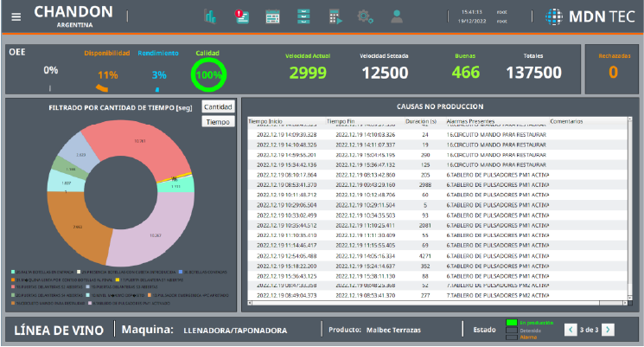Click the green En producción indicator
The width and height of the screenshot is (644, 347).
(x=512, y=323)
